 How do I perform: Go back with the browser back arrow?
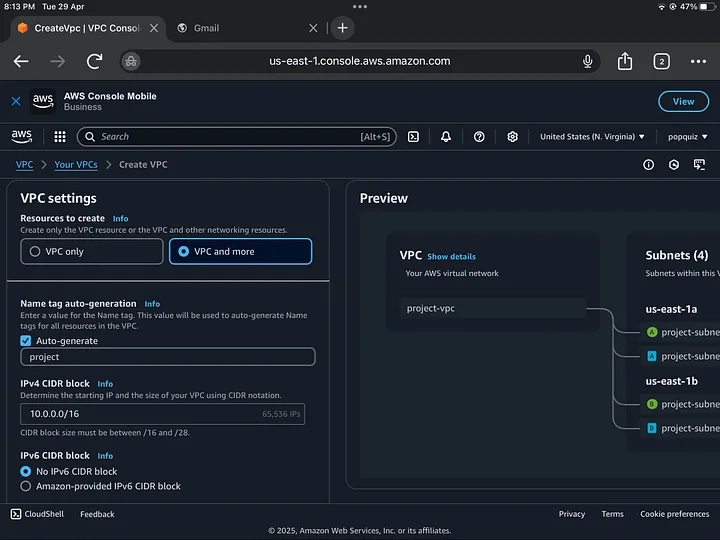pyautogui.click(x=21, y=61)
